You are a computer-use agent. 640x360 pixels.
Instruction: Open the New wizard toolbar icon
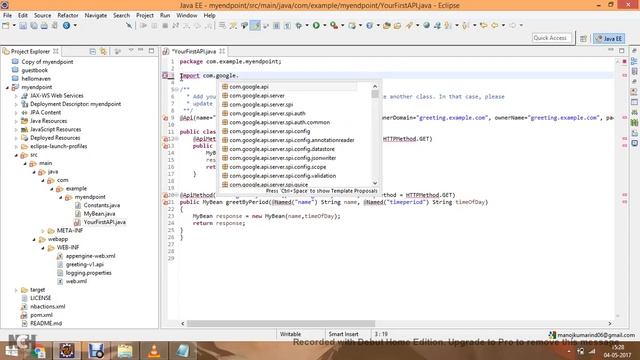pos(6,25)
